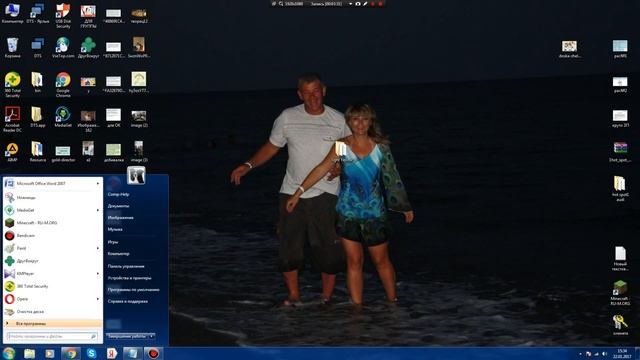Open Windows Explorer from the taskbar
This screenshot has width=640, height=360.
[29, 353]
